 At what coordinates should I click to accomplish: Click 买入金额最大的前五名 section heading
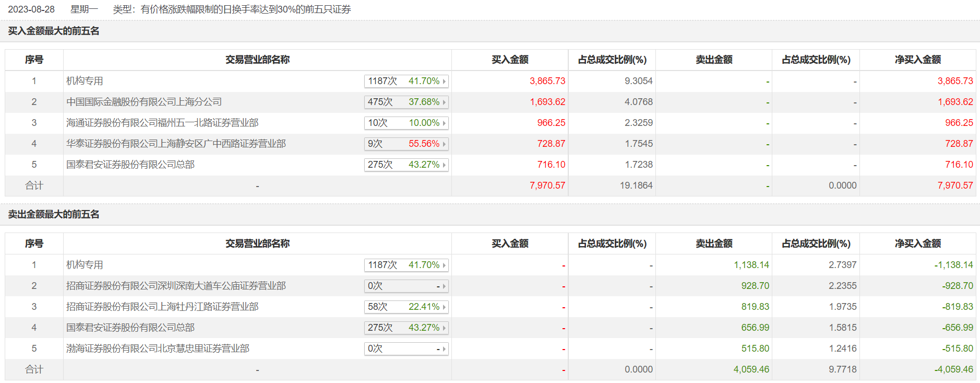(x=54, y=31)
